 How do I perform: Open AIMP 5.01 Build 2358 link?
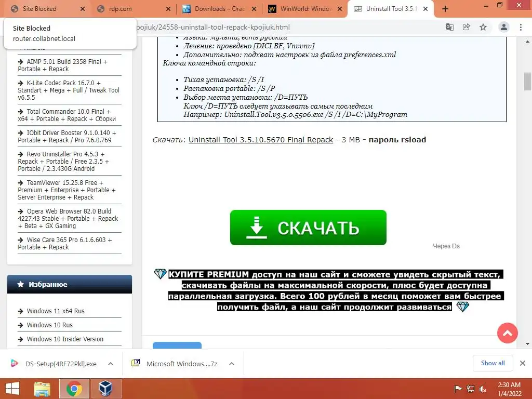pyautogui.click(x=63, y=65)
